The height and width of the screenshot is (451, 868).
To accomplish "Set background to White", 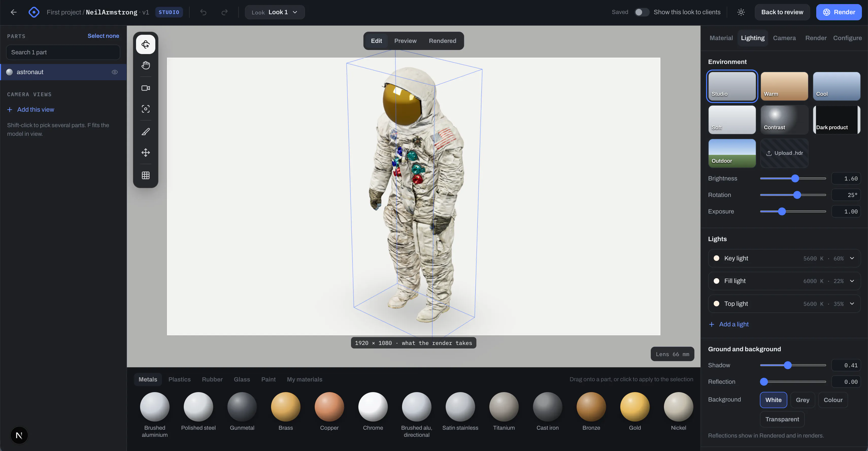I will [x=773, y=400].
